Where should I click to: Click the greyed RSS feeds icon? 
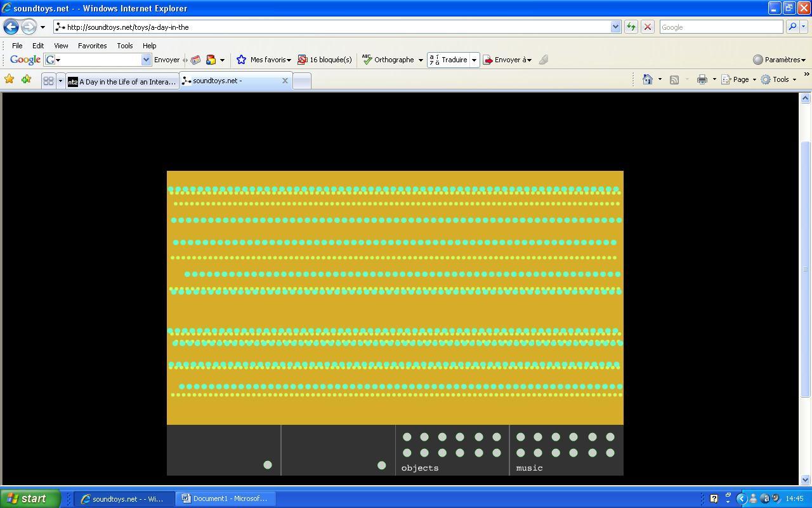click(x=674, y=79)
